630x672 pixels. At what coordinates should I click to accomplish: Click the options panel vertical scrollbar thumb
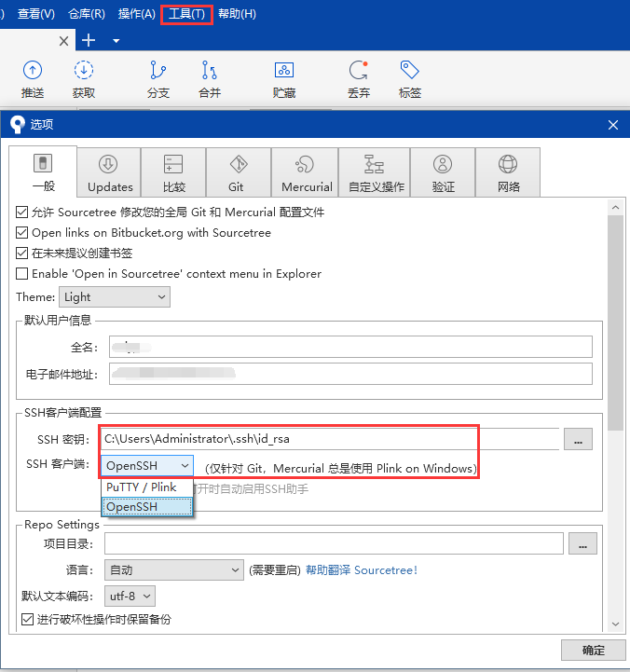point(615,322)
